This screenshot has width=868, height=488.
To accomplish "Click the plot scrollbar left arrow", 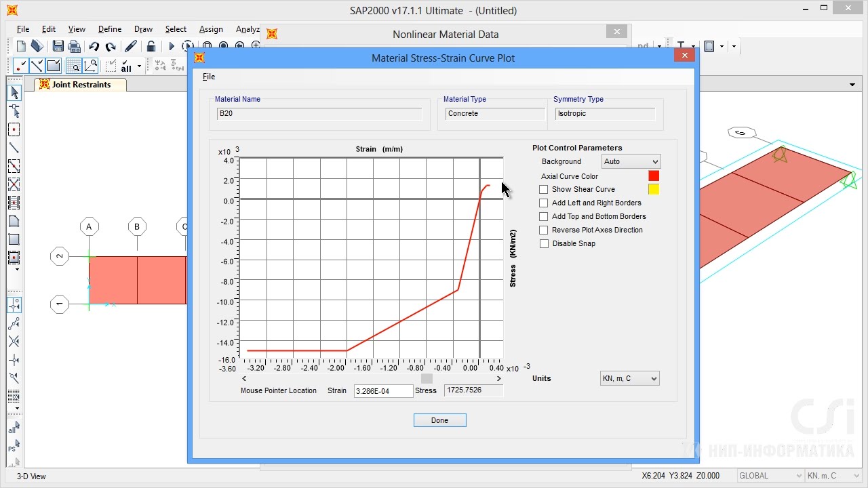I will click(x=245, y=379).
